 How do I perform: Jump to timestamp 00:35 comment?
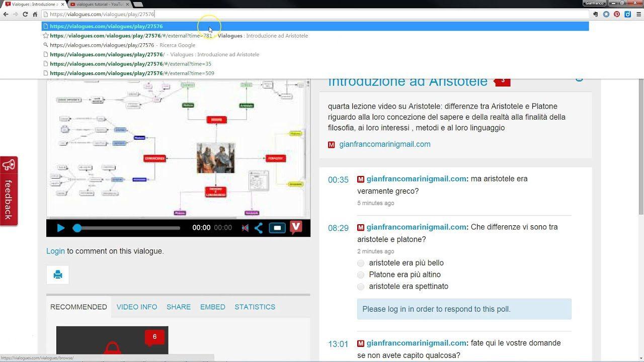(x=338, y=180)
